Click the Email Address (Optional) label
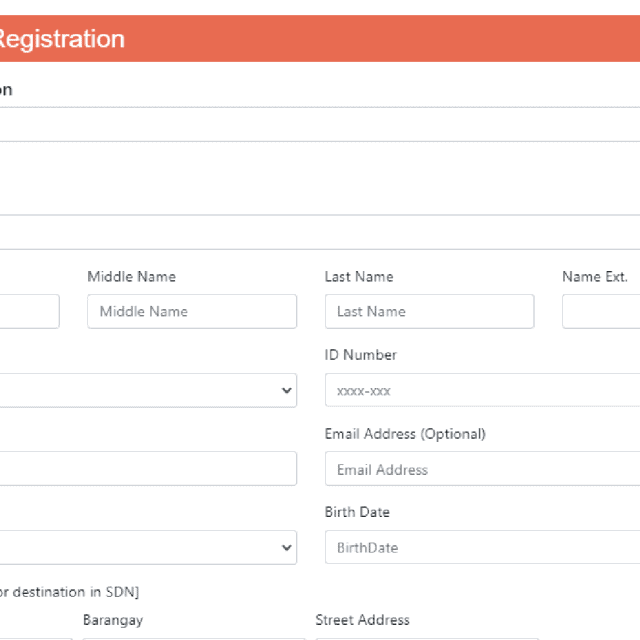 pos(405,434)
